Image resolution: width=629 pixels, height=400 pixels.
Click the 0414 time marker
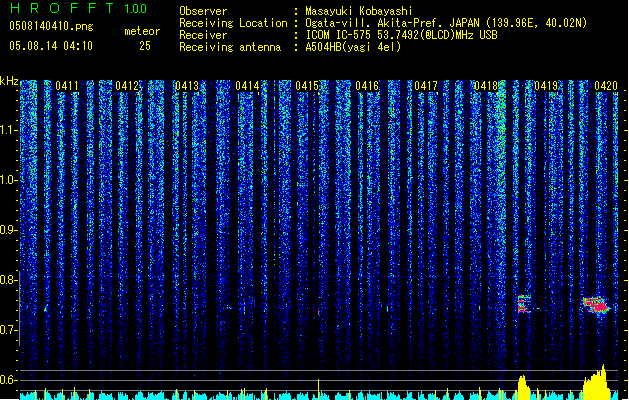(x=247, y=86)
